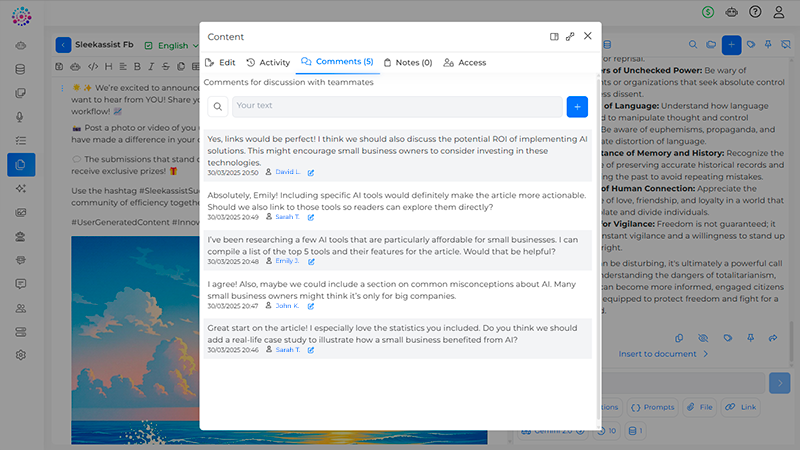Image resolution: width=800 pixels, height=450 pixels.
Task: Edit Sarah T.'s 20:46 comment
Action: pos(311,350)
